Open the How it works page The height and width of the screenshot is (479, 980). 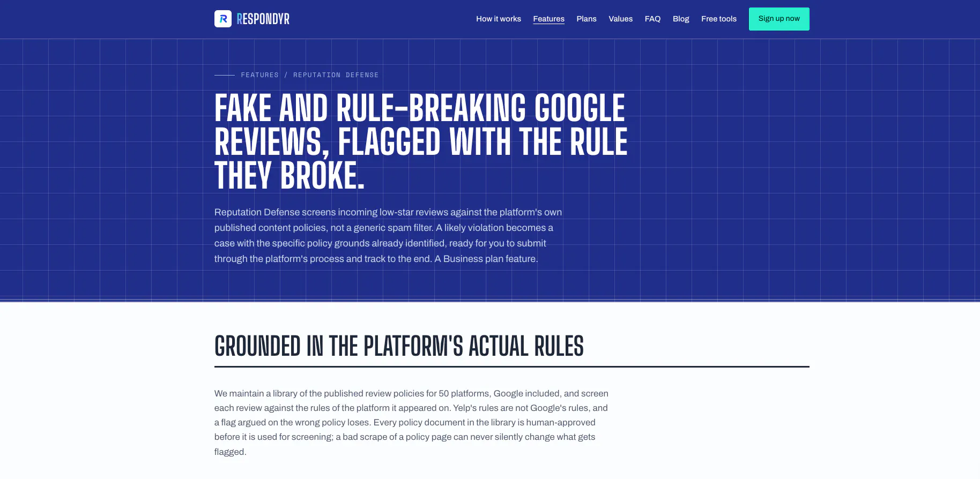pos(499,19)
